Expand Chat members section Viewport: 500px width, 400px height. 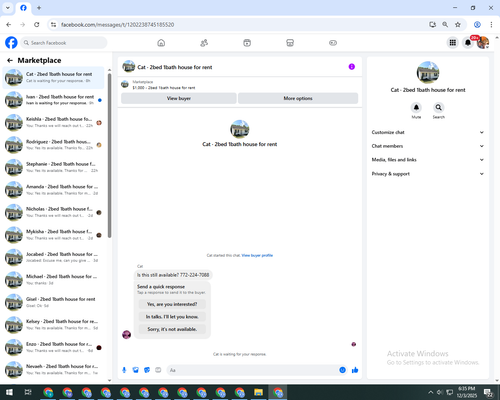(x=428, y=146)
